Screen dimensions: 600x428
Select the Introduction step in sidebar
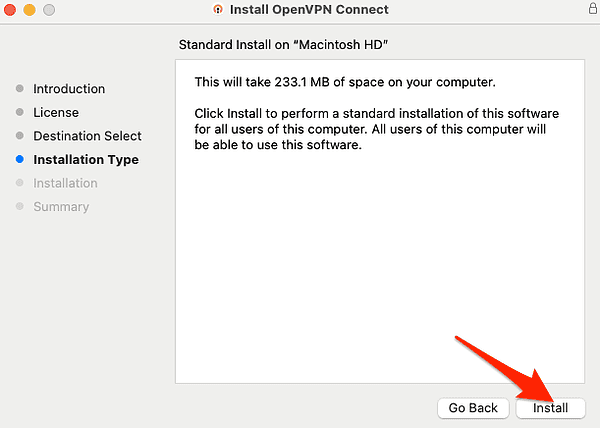coord(69,89)
